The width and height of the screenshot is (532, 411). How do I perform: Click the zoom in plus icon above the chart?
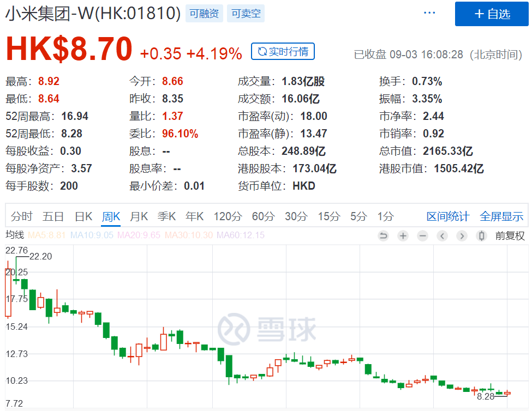click(x=403, y=237)
